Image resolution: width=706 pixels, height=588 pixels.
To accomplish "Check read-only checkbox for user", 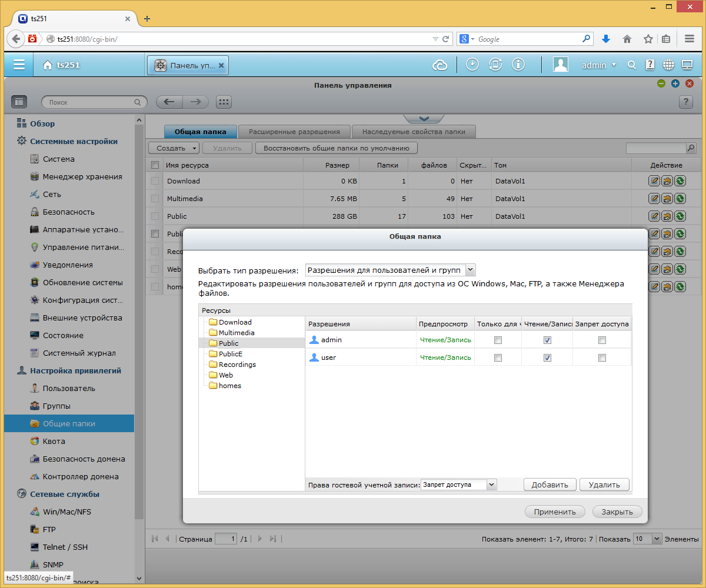I will (x=498, y=358).
